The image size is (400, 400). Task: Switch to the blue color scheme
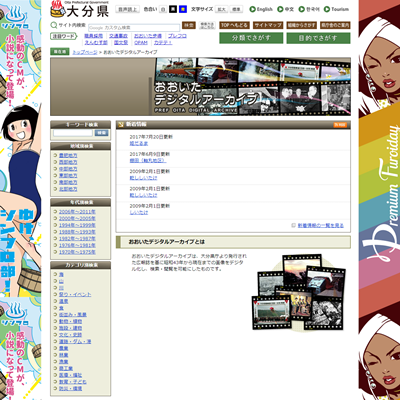tap(183, 9)
